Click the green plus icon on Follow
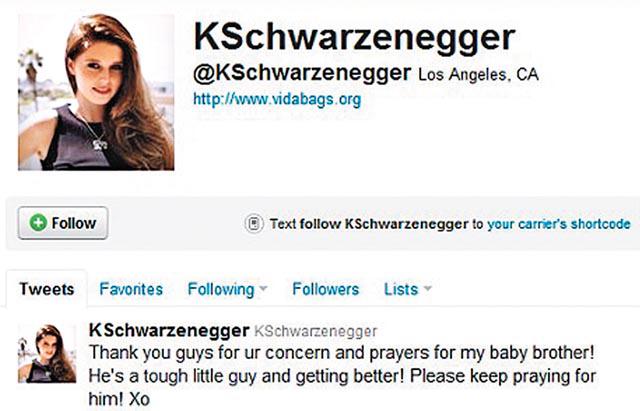Image resolution: width=640 pixels, height=411 pixels. click(38, 223)
